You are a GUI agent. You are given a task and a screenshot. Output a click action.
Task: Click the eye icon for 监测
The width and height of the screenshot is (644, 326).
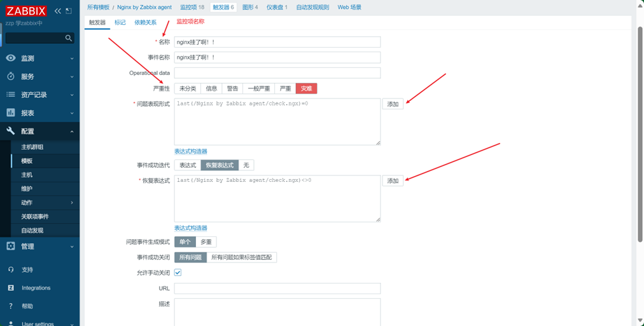(11, 58)
